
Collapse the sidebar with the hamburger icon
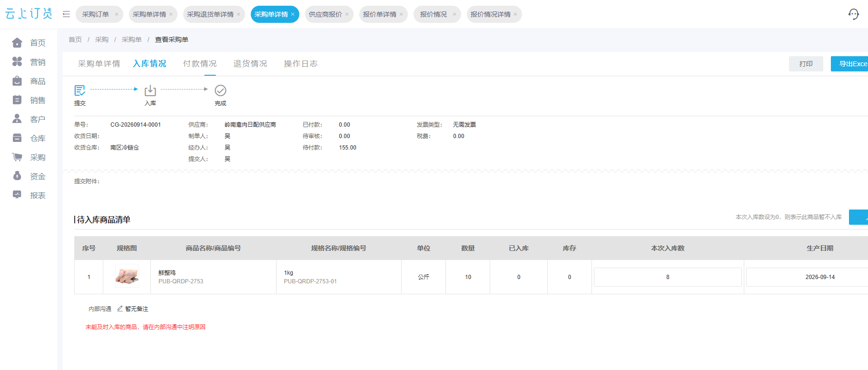click(x=66, y=14)
